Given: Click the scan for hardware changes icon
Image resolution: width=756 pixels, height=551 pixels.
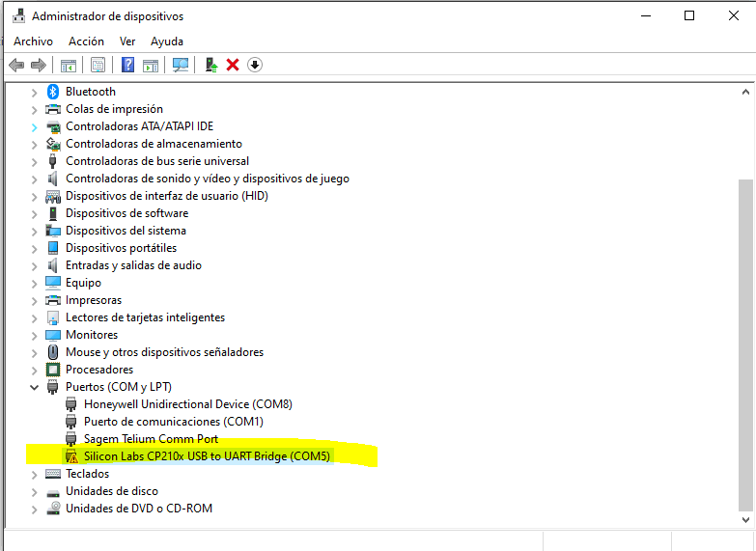Looking at the screenshot, I should [181, 65].
